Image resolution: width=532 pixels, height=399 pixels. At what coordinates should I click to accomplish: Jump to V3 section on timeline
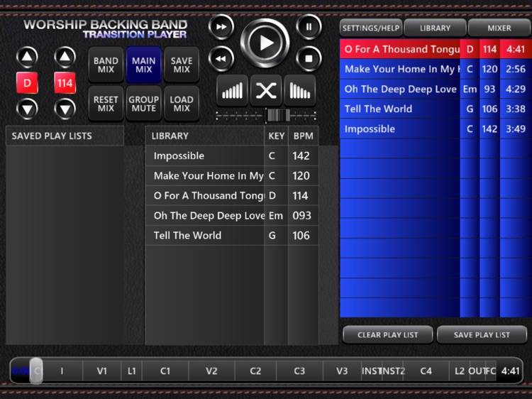pos(342,371)
